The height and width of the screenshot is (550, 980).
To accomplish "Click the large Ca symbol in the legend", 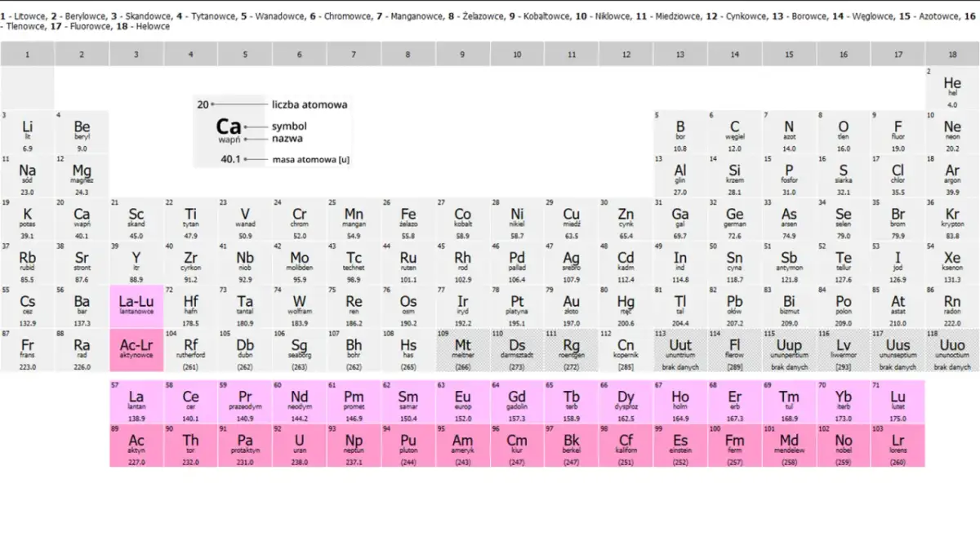I will [x=229, y=126].
